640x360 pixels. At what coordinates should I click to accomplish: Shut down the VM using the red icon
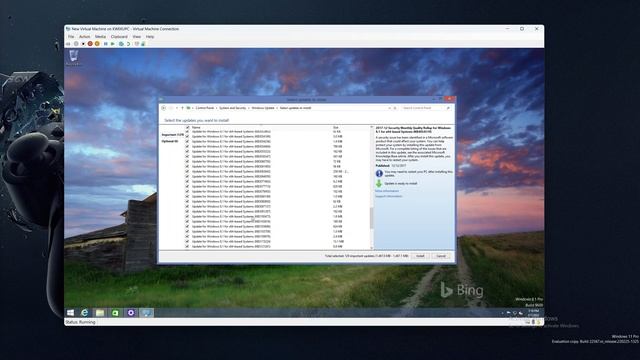click(x=90, y=44)
